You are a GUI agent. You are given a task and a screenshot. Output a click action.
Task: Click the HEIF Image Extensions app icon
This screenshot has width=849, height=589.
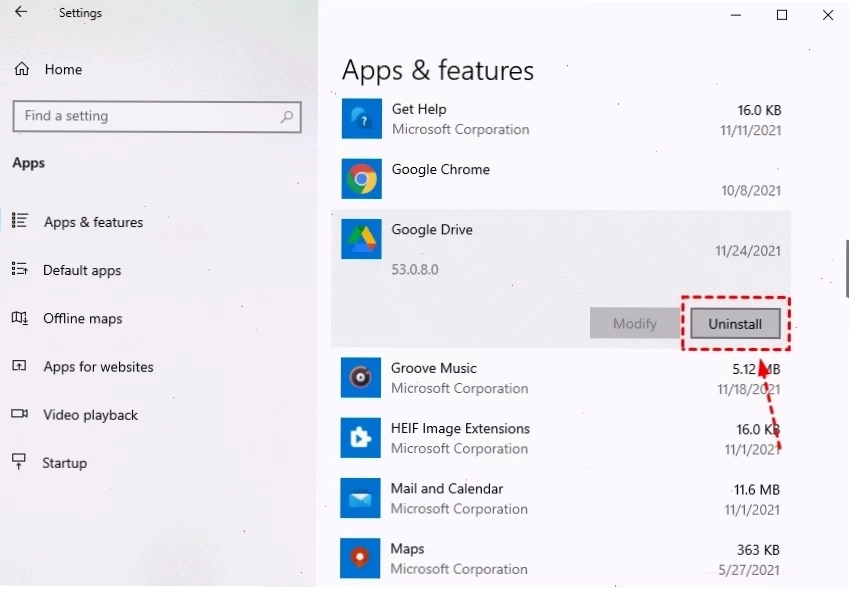point(361,437)
